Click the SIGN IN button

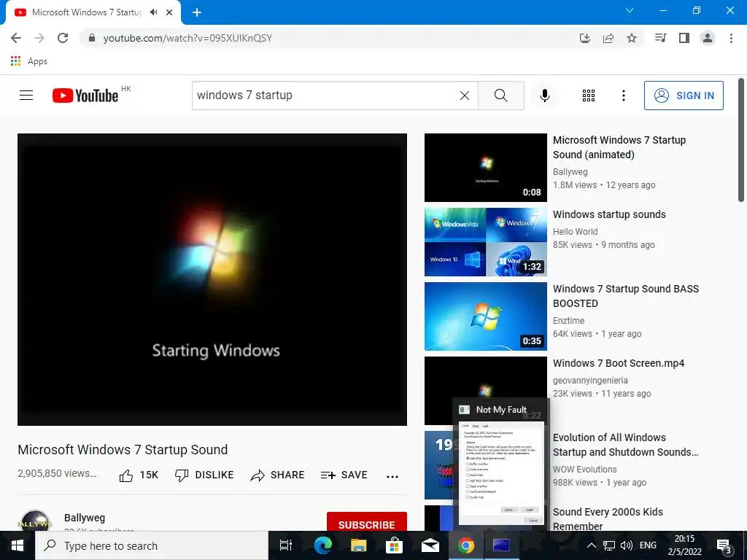pos(684,96)
